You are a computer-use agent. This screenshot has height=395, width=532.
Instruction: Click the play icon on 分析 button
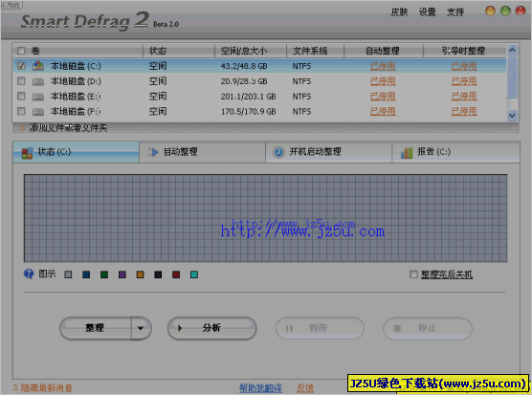click(180, 328)
